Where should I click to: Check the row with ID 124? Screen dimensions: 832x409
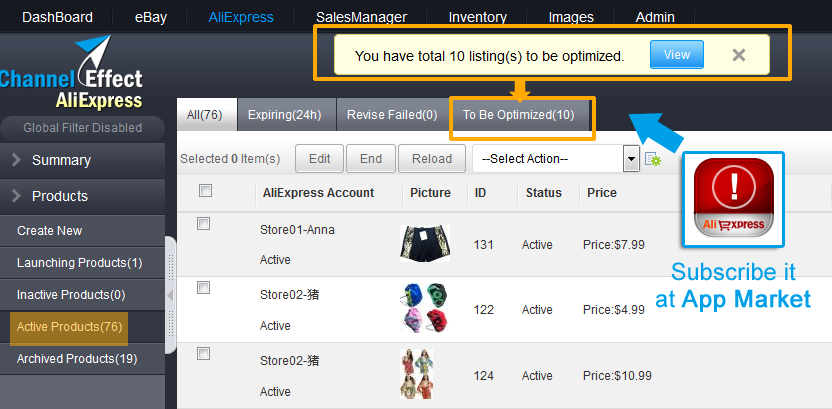click(203, 353)
